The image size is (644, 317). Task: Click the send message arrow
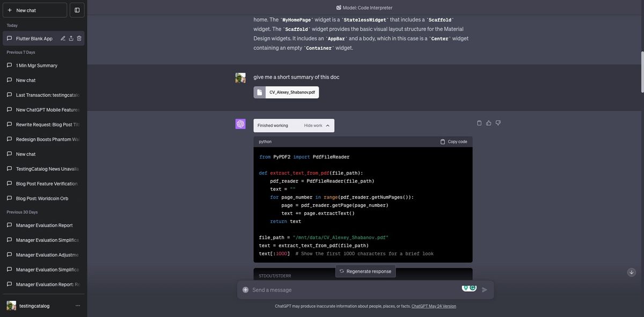(482, 289)
